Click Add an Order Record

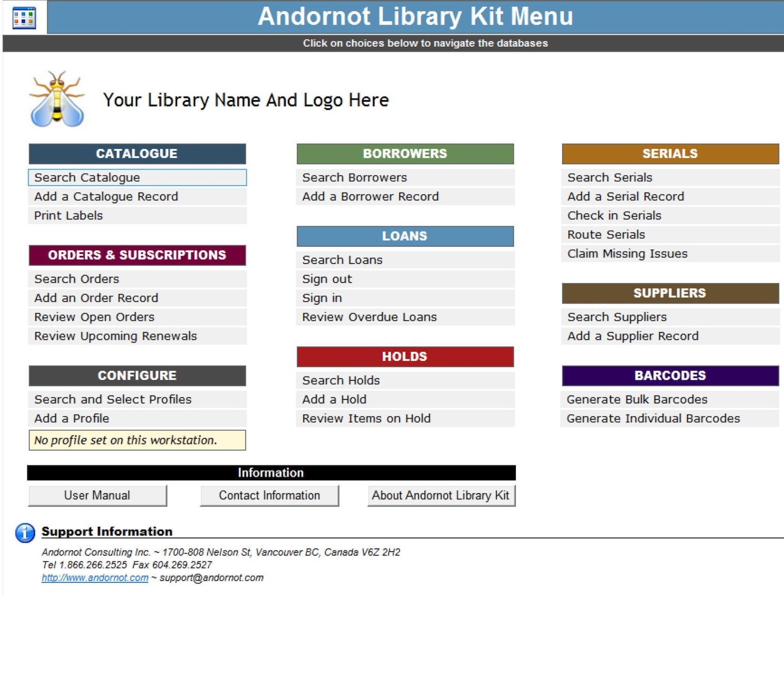[137, 298]
